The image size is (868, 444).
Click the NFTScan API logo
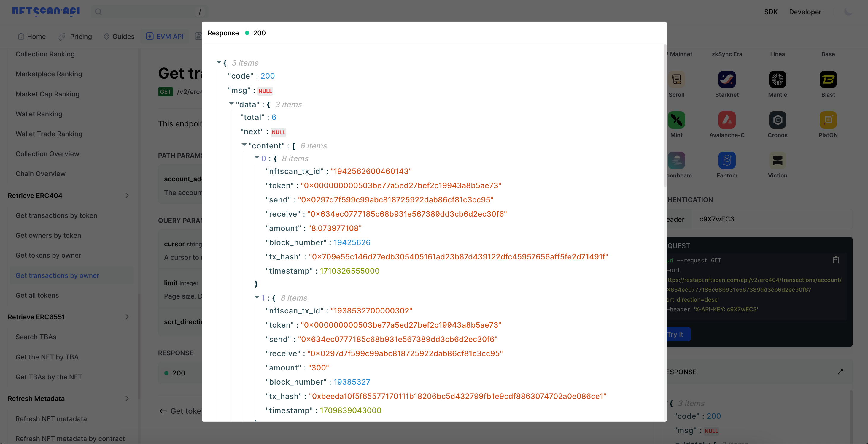(46, 12)
